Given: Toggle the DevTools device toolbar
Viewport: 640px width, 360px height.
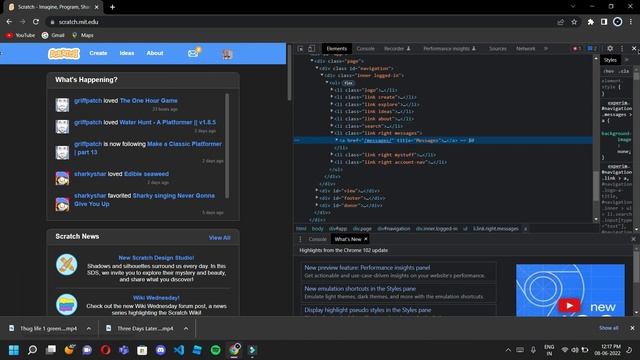Looking at the screenshot, I should coord(311,49).
